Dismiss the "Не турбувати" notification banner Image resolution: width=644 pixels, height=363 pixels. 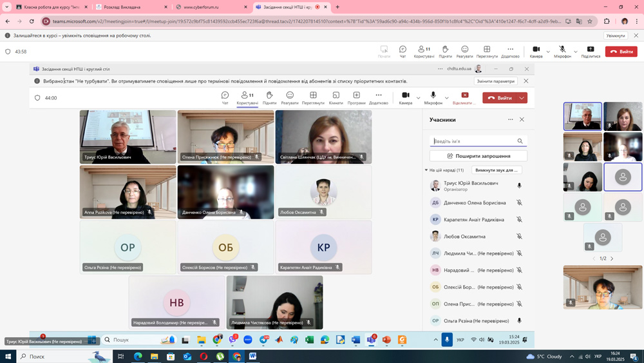coord(526,81)
